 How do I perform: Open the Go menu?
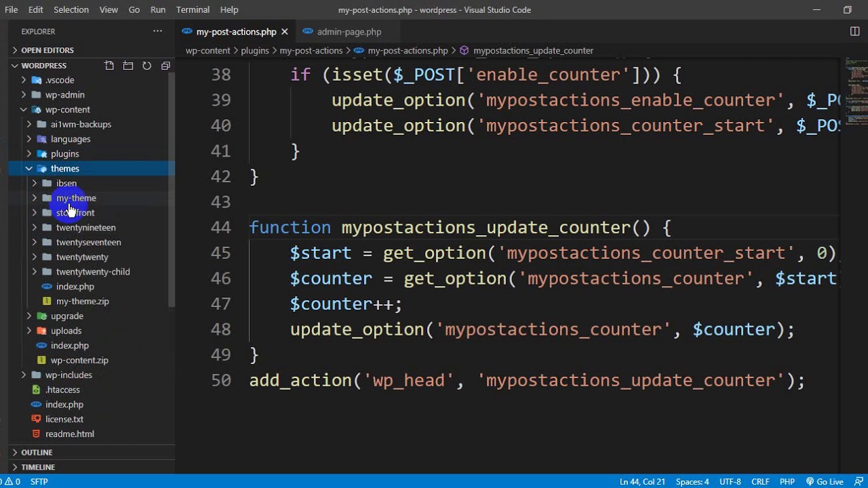click(x=134, y=9)
